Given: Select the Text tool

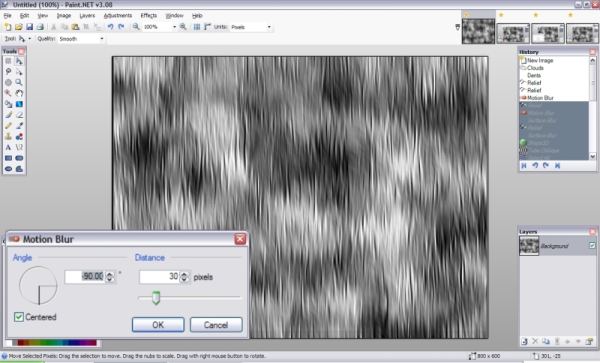Looking at the screenshot, I should (x=8, y=147).
